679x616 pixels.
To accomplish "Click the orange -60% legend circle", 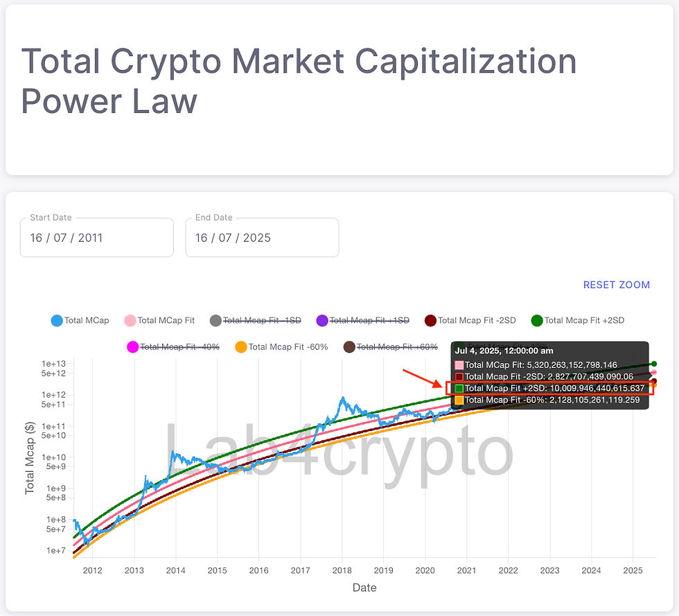I will pyautogui.click(x=241, y=347).
